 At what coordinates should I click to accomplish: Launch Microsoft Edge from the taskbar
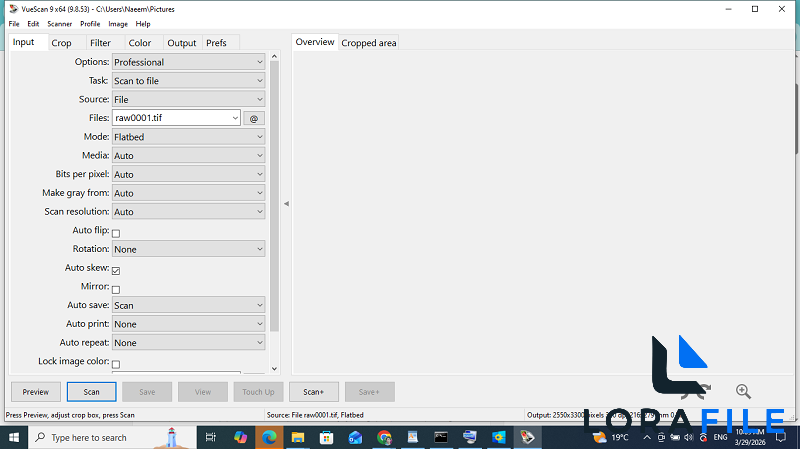coord(269,437)
